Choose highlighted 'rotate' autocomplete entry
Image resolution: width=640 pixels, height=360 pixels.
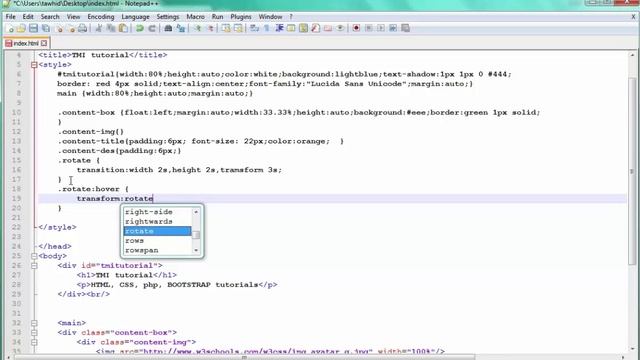click(157, 231)
